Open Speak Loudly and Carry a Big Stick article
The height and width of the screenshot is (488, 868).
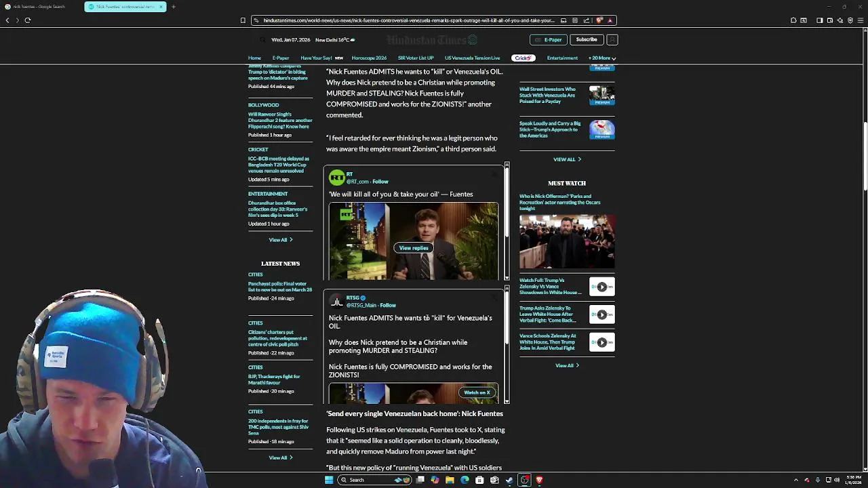point(550,129)
